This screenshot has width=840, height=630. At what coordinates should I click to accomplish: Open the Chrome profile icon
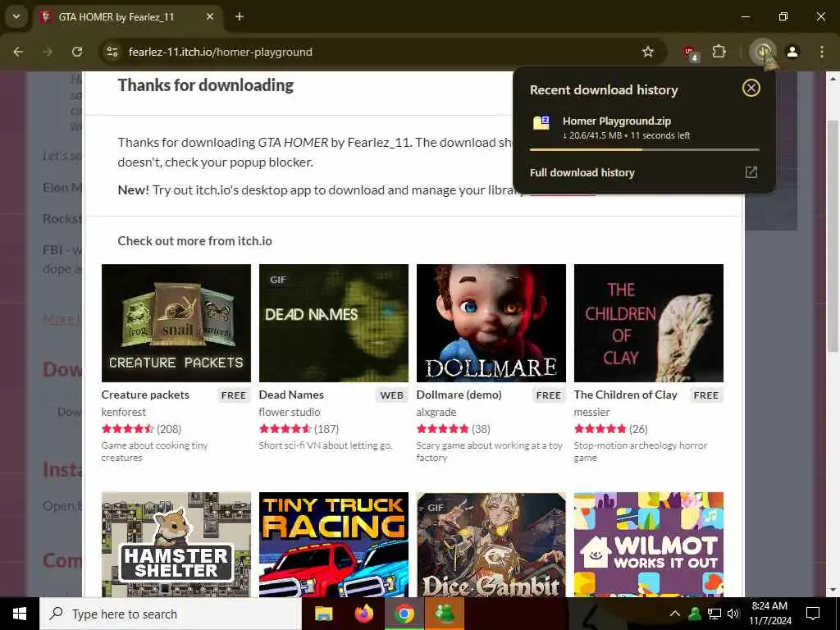click(792, 52)
